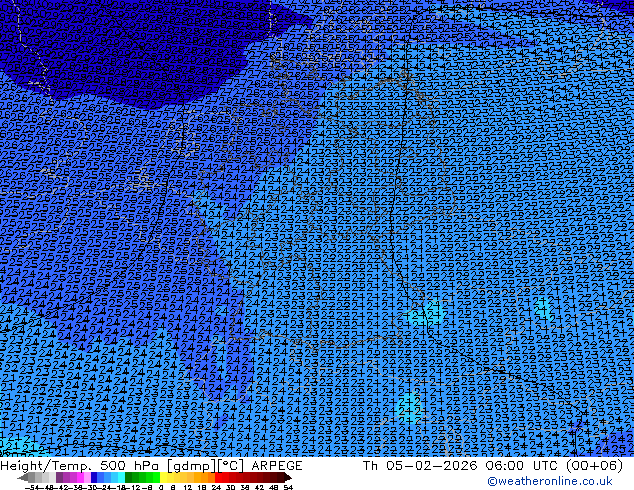634x490 pixels.
Task: Click the 'Height/Temp. 500 hPa' chart title
Action: click(x=82, y=466)
